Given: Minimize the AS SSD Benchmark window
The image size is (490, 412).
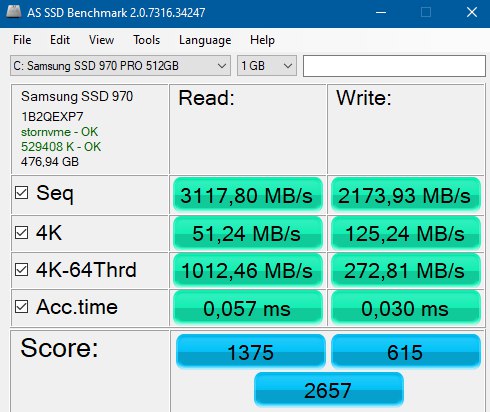Looking at the screenshot, I should tap(381, 13).
